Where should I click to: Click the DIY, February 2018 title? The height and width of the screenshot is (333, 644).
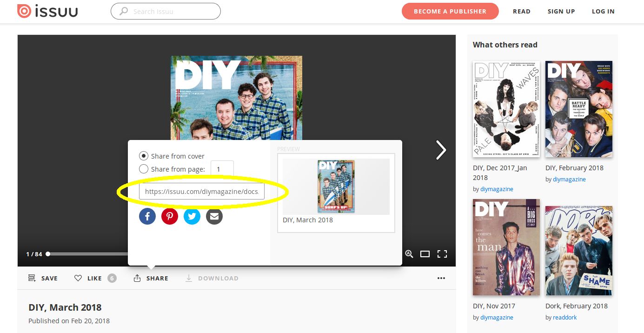(574, 168)
